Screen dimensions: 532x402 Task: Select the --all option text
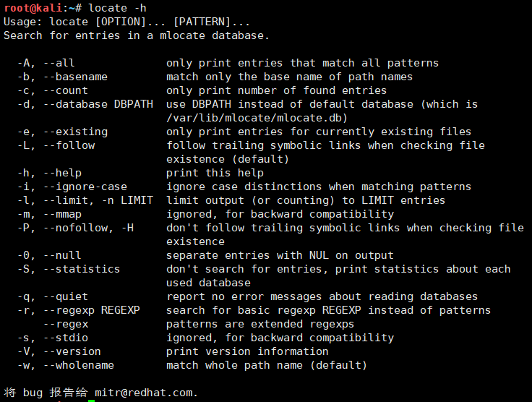pyautogui.click(x=59, y=63)
